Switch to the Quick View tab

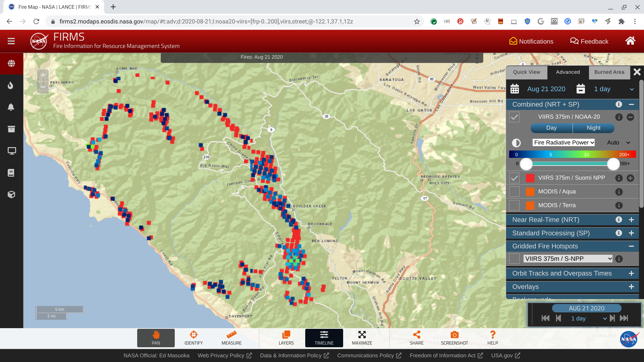pos(526,72)
